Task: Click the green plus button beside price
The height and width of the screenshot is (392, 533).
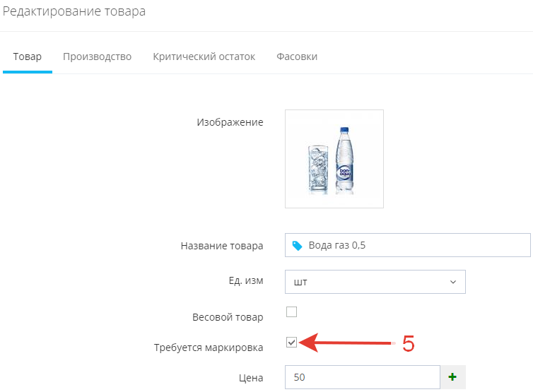Action: click(x=452, y=377)
